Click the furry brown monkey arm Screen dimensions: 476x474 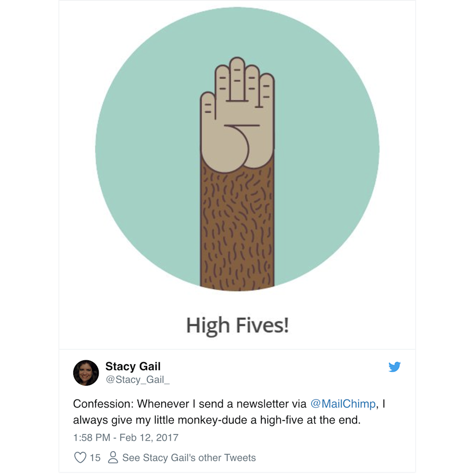(x=237, y=228)
